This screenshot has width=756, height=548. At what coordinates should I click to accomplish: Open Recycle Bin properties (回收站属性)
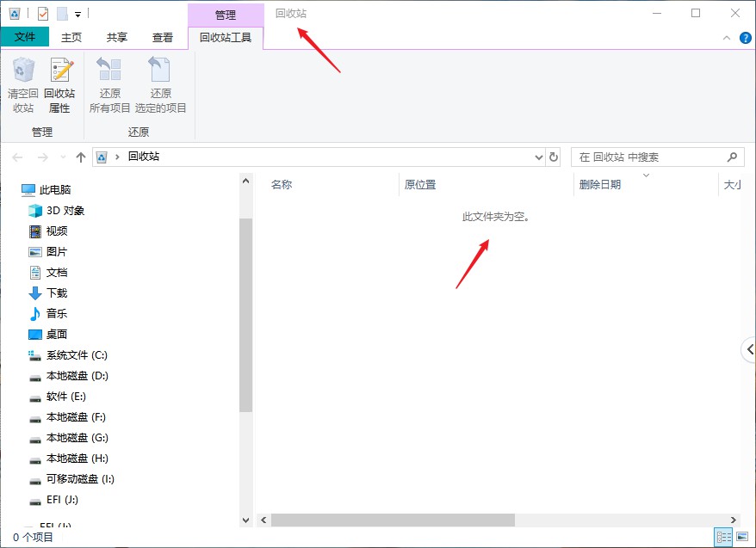pyautogui.click(x=59, y=86)
